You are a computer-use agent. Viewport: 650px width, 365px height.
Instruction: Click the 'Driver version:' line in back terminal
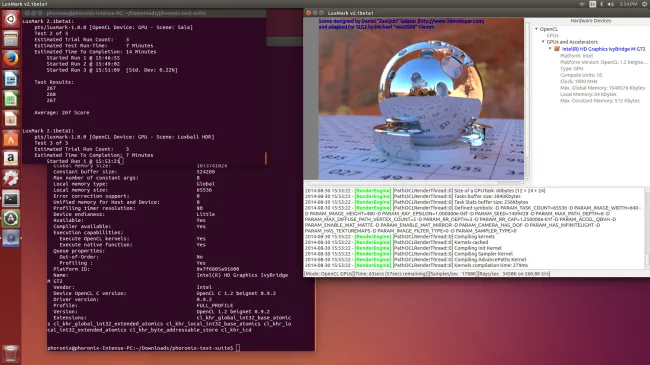click(x=133, y=299)
